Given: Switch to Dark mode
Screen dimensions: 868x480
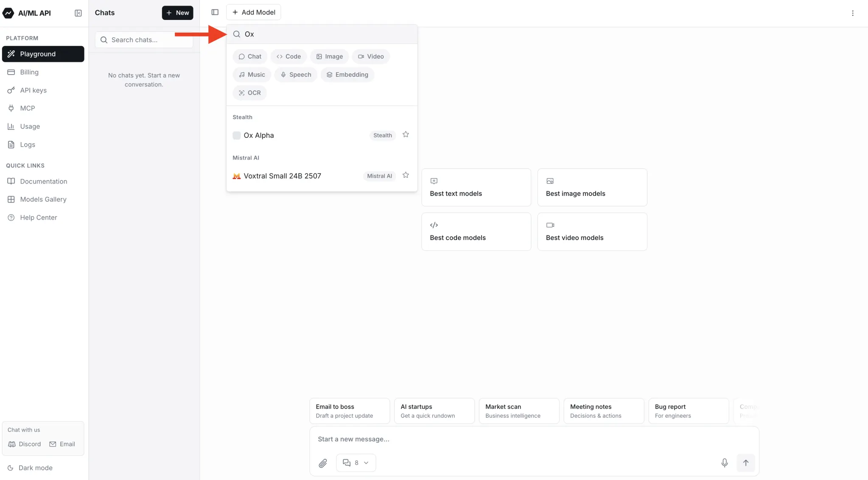Looking at the screenshot, I should (x=30, y=468).
